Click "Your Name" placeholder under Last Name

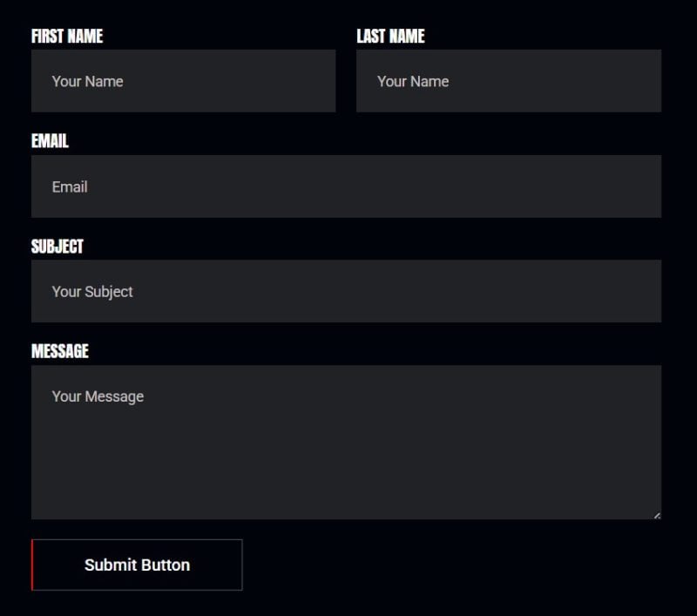tap(413, 81)
